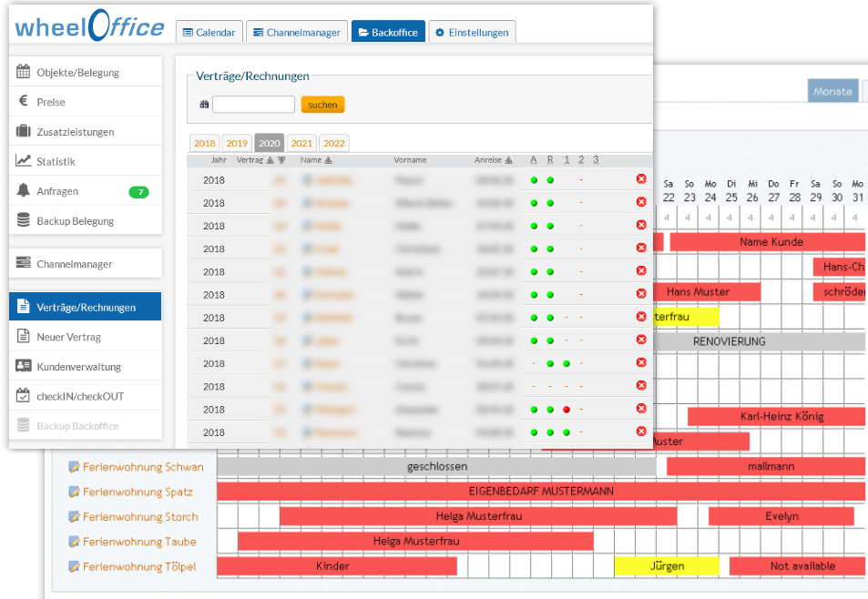Open Statistik via its chart icon
This screenshot has width=868, height=599.
24,161
